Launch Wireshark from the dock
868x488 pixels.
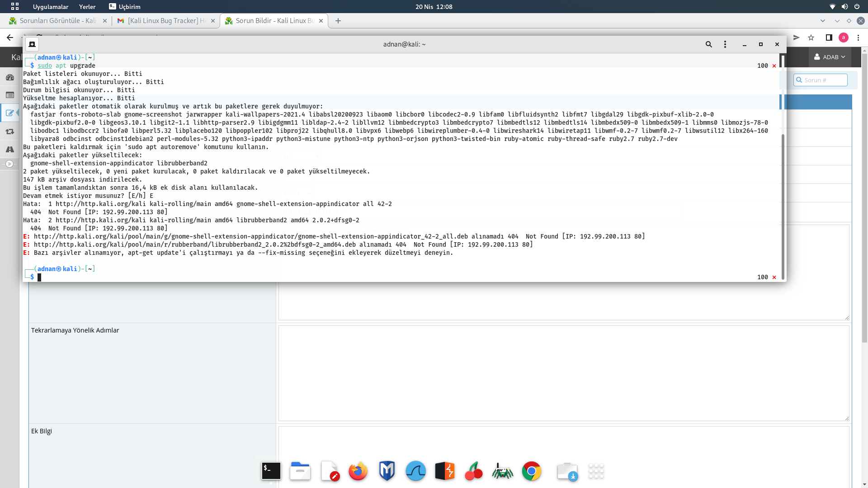pos(416,471)
